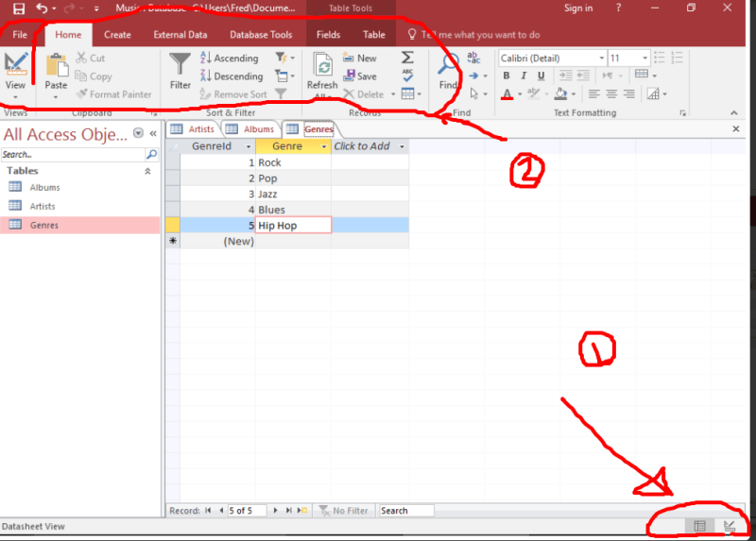Sort records with Ascending button
Viewport: 756px width, 541px height.
point(230,58)
